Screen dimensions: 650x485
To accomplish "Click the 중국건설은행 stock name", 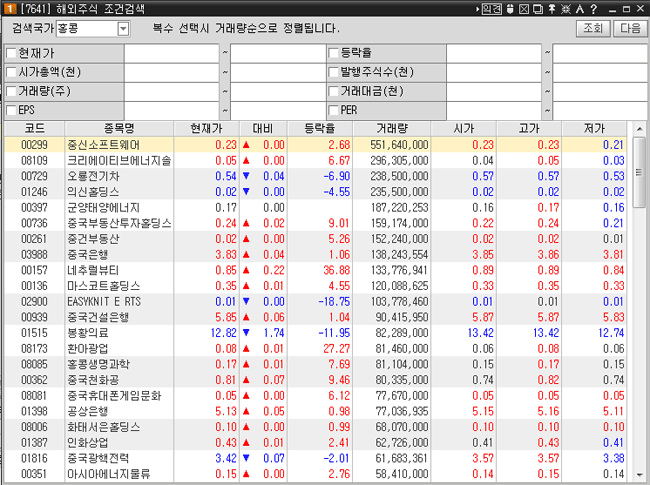I will click(98, 317).
